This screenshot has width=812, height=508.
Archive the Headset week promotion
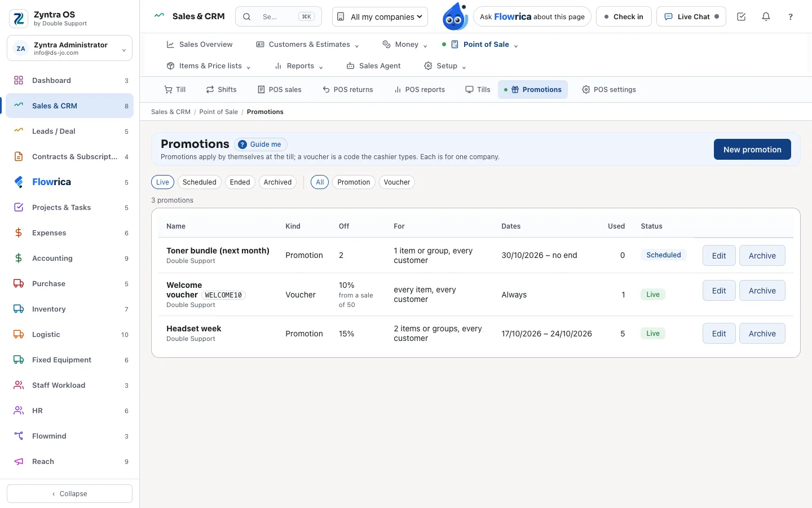(x=762, y=333)
